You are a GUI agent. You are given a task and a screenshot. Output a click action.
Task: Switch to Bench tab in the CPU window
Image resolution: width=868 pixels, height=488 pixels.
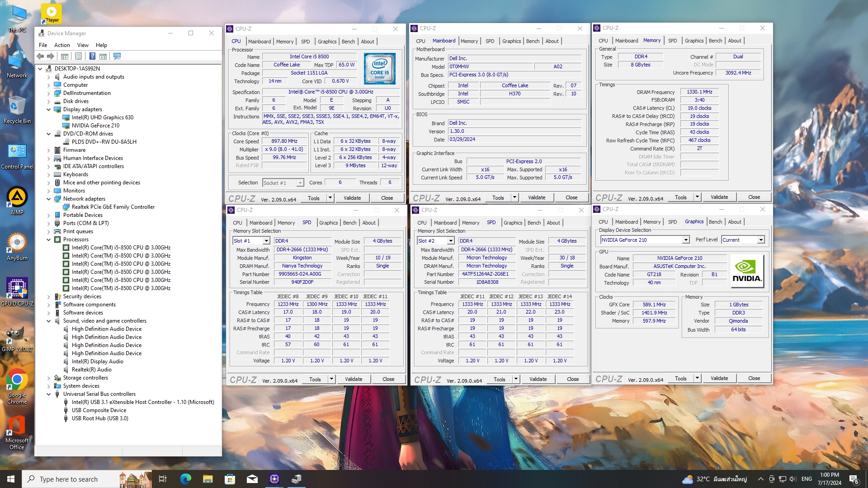pos(348,42)
